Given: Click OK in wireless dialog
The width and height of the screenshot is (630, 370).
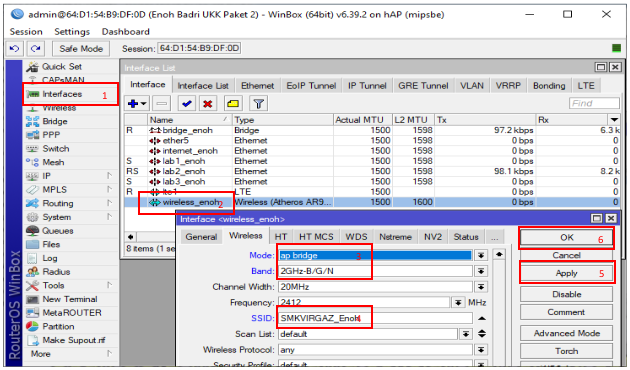Looking at the screenshot, I should click(567, 237).
